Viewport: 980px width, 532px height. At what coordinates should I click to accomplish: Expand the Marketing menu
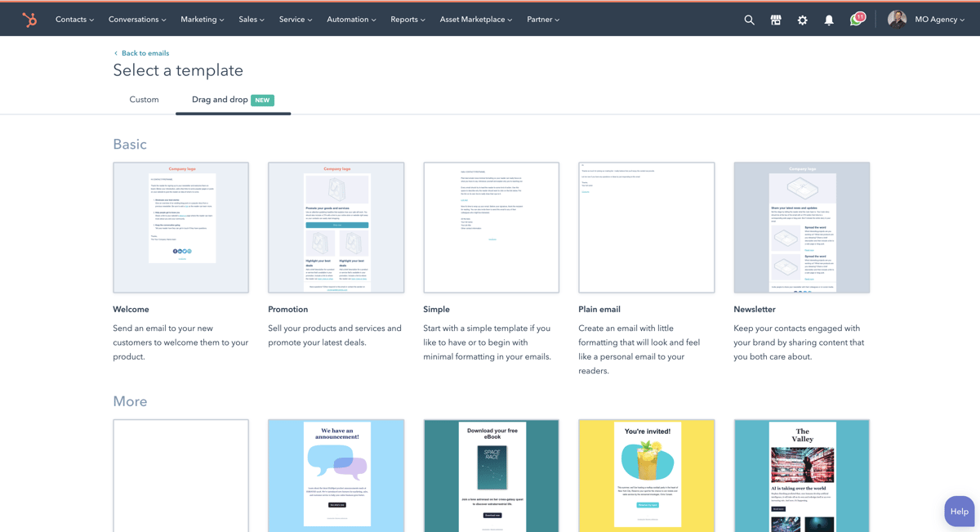click(x=203, y=20)
